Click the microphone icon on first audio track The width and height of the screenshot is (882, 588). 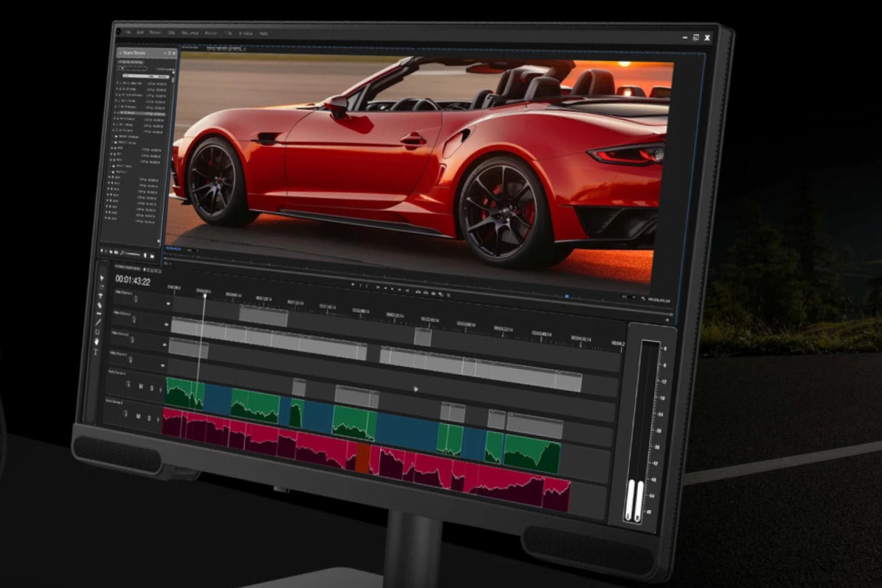pos(127,384)
